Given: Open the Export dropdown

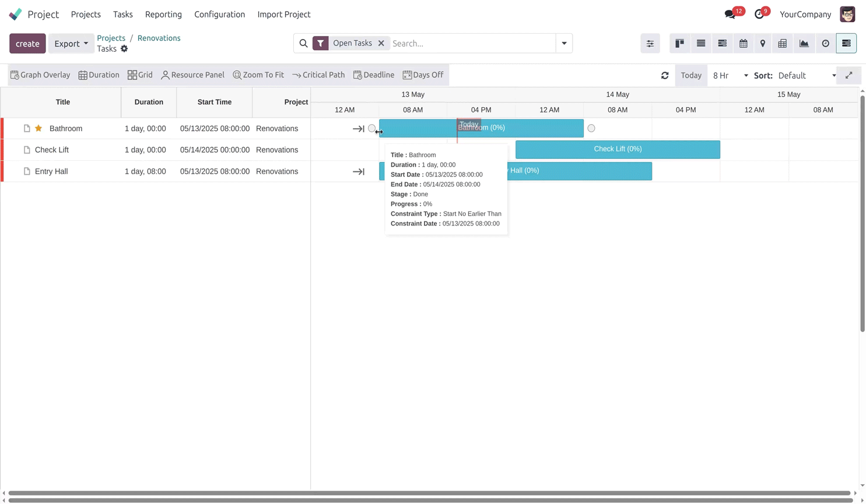Looking at the screenshot, I should point(71,44).
